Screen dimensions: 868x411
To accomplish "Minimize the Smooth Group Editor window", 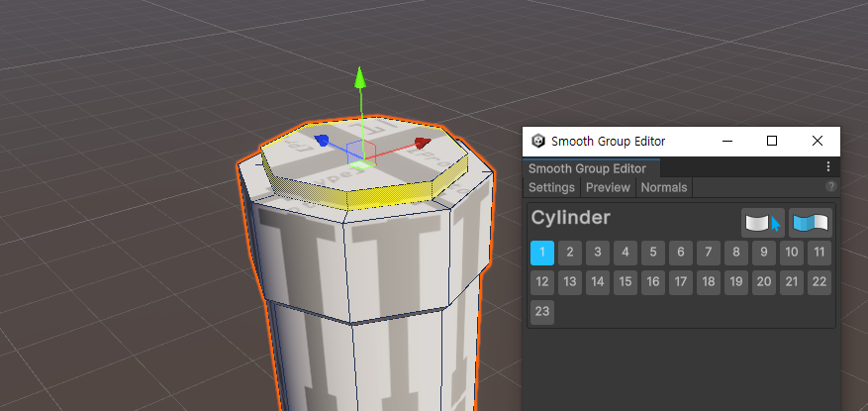I will (x=726, y=142).
